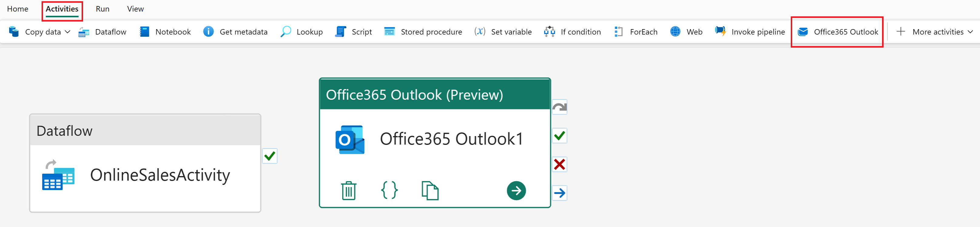The width and height of the screenshot is (980, 227).
Task: Add a Dataflow activity from toolbar
Action: tap(102, 32)
